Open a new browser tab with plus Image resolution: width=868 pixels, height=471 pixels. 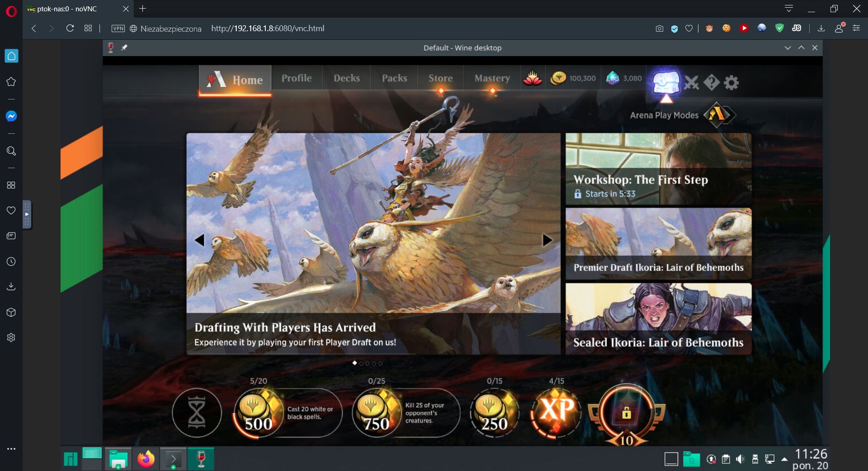point(142,9)
